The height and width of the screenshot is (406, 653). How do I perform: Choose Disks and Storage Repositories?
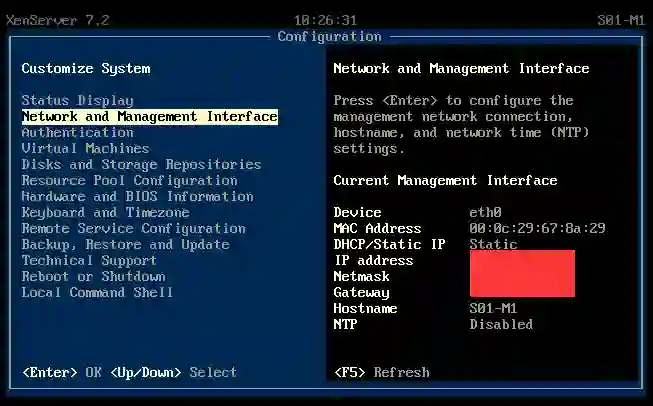tap(141, 165)
